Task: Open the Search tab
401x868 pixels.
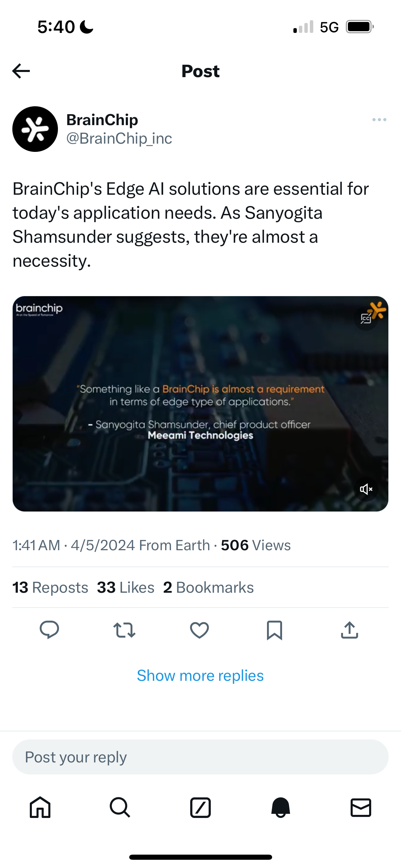Action: pyautogui.click(x=120, y=807)
